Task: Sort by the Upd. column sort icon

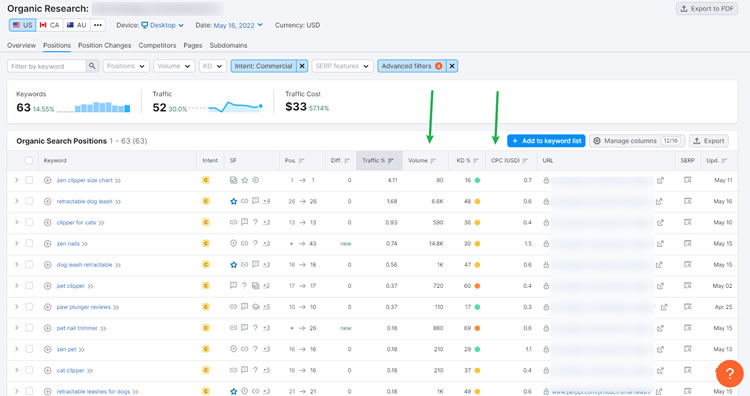Action: (x=724, y=161)
